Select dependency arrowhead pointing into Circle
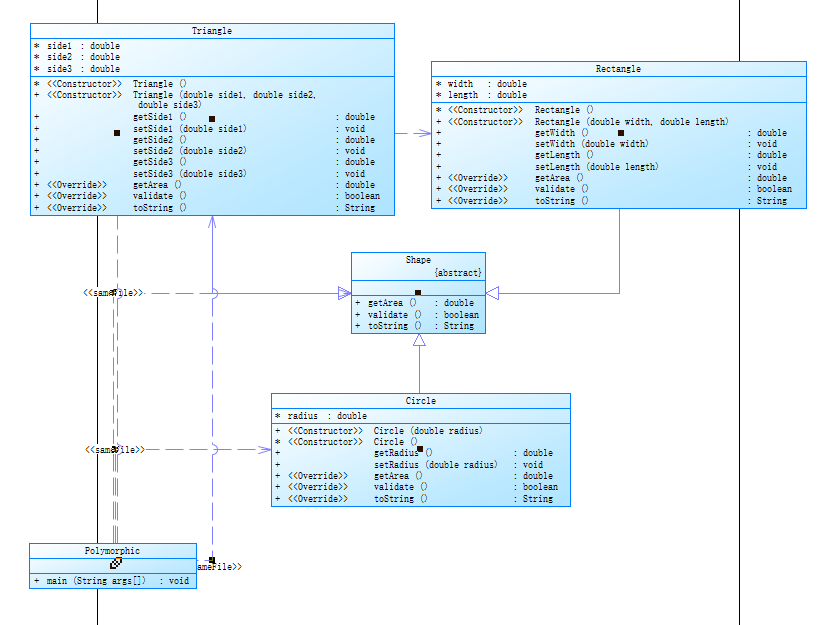Screen dimensions: 837x625 point(264,450)
